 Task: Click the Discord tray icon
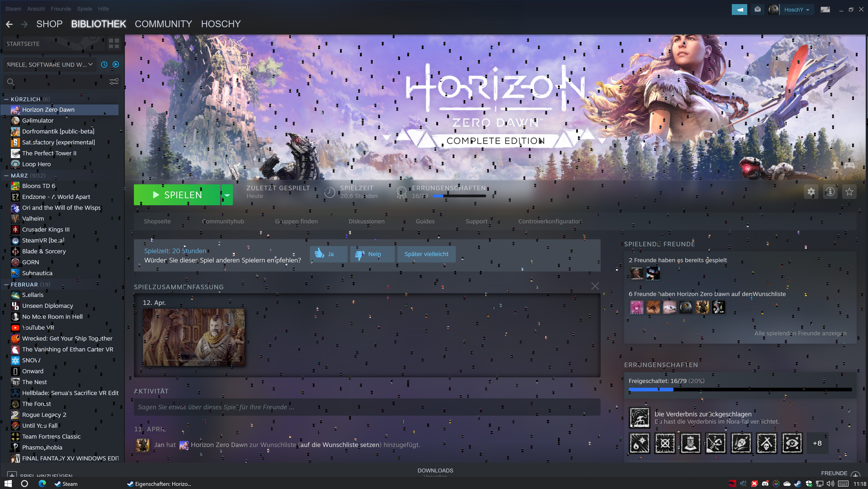(765, 484)
